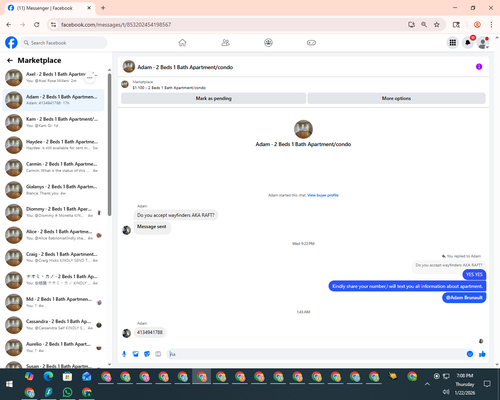
Task: Click the voice clip microphone icon
Action: click(124, 354)
